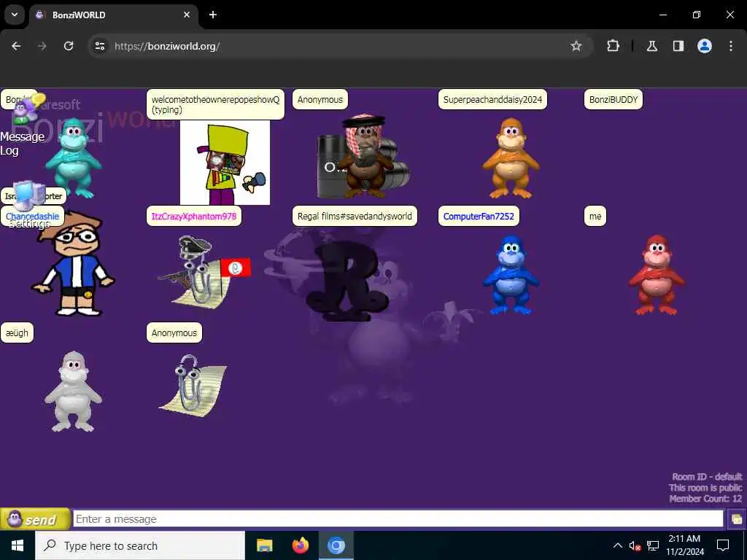This screenshot has height=560, width=747.
Task: Click the lower Anonymous name tag
Action: click(x=174, y=332)
